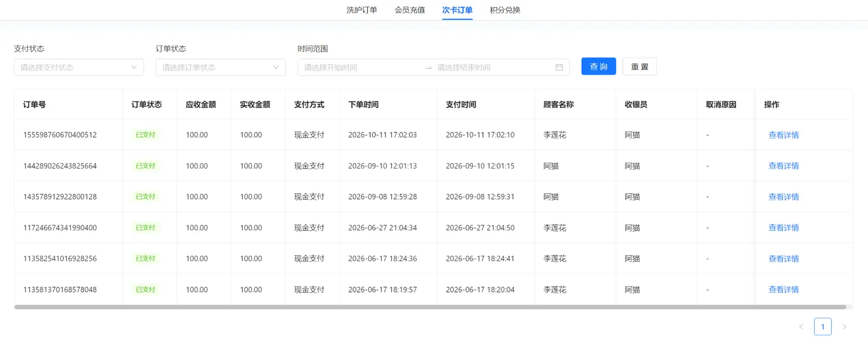Click order time 2026-10-11 17:02:03
The image size is (868, 347).
382,135
